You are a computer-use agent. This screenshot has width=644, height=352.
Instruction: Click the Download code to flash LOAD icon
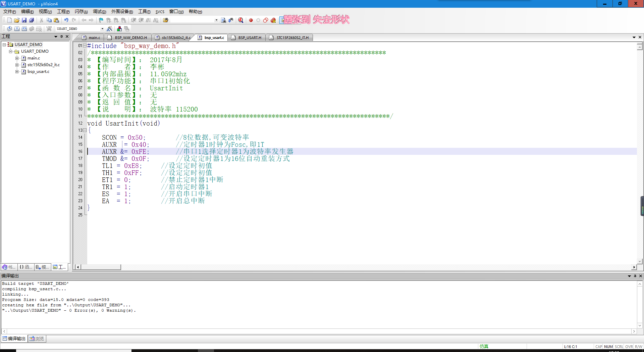click(49, 29)
